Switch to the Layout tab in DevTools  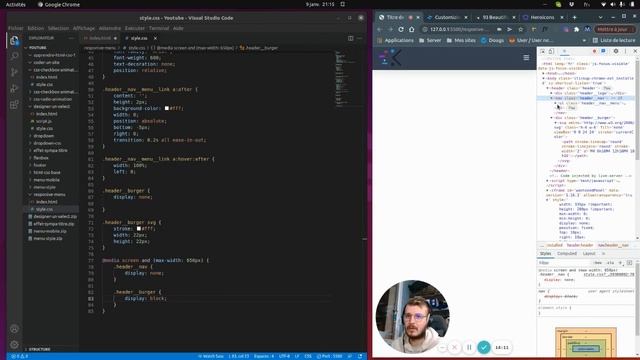coord(589,253)
